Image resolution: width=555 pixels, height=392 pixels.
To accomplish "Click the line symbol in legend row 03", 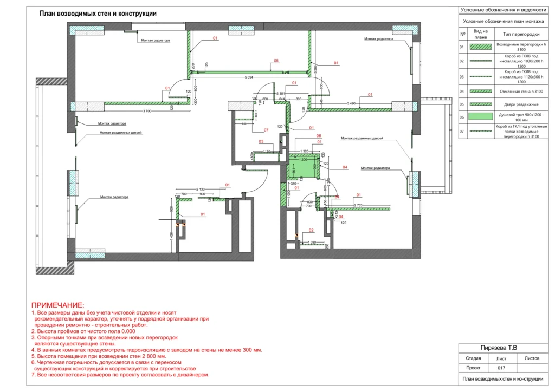I will [x=480, y=76].
